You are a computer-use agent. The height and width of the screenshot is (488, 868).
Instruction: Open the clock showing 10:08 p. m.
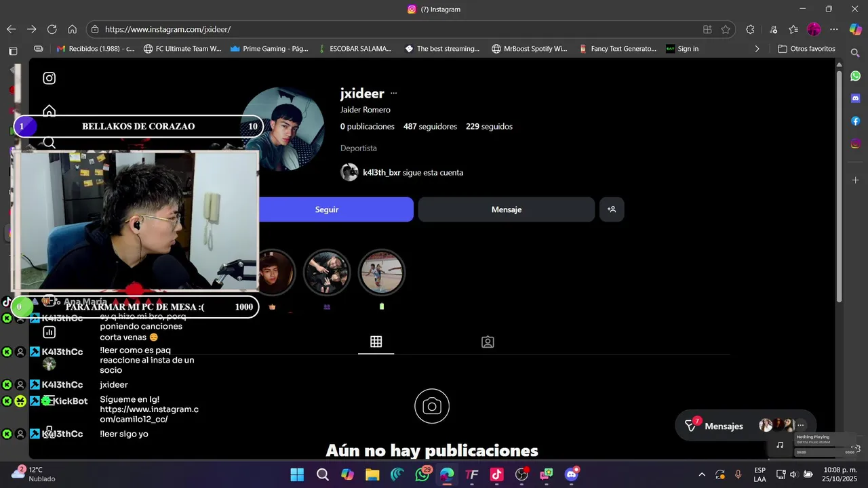tap(840, 474)
